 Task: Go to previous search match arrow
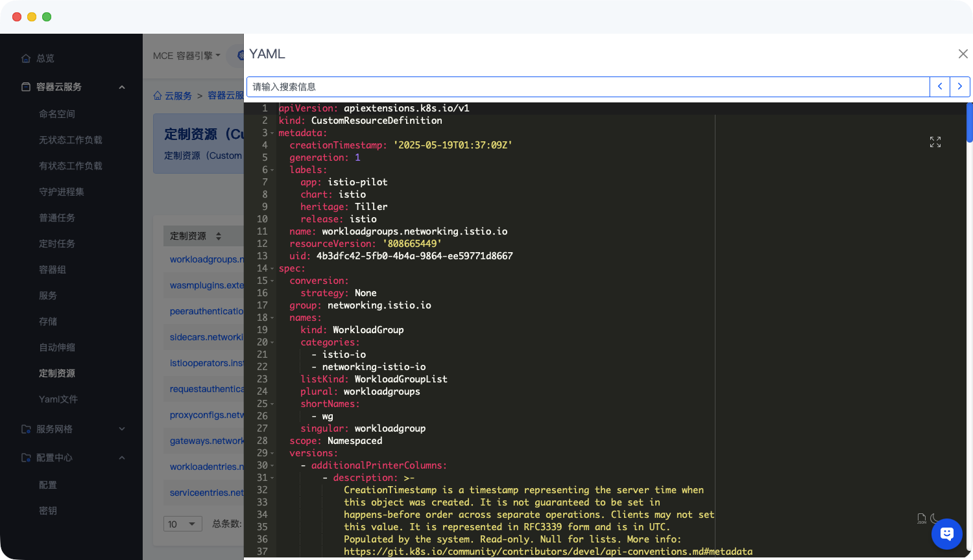click(940, 86)
